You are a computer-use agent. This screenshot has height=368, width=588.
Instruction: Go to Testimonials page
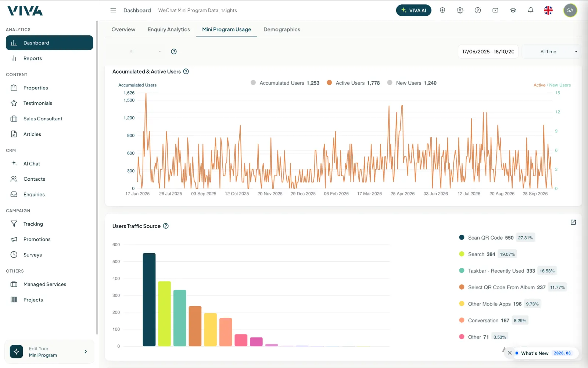coord(49,103)
